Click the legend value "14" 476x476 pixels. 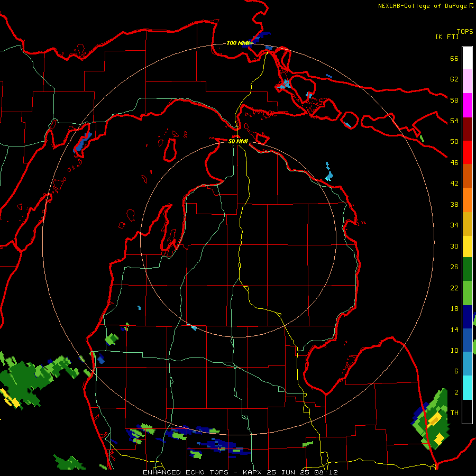(x=454, y=329)
